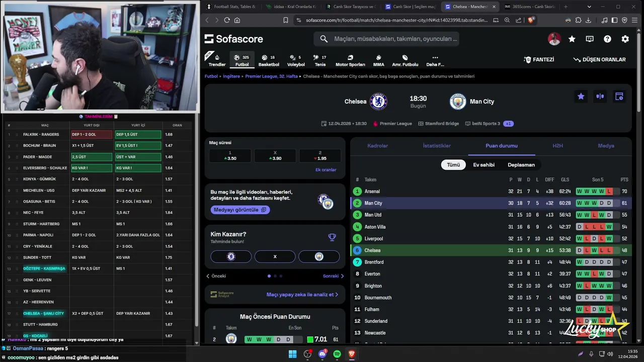This screenshot has width=644, height=362.
Task: Open the help question mark icon
Action: tap(607, 39)
